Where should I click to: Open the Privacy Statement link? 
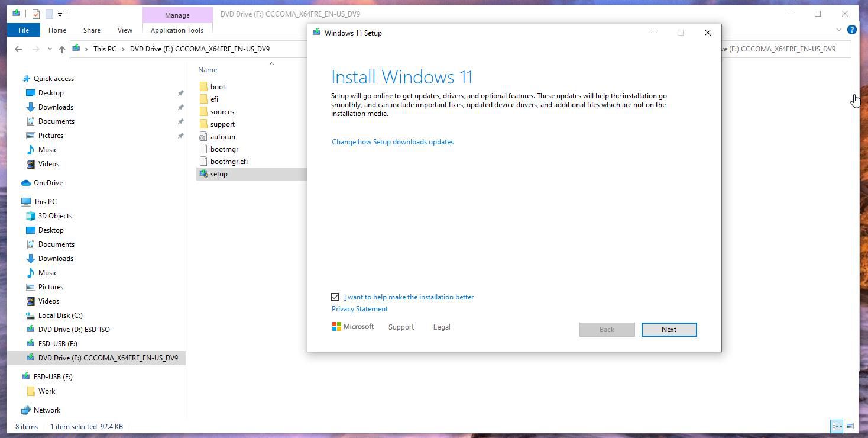(x=359, y=309)
